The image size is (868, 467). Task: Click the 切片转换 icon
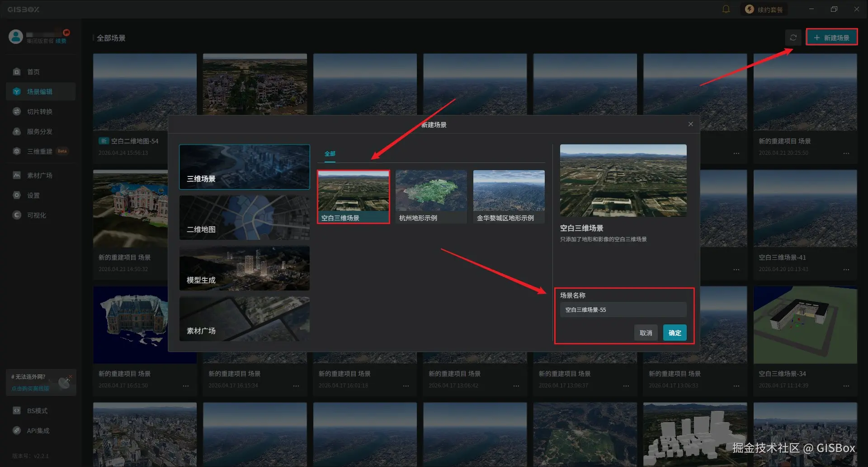17,112
